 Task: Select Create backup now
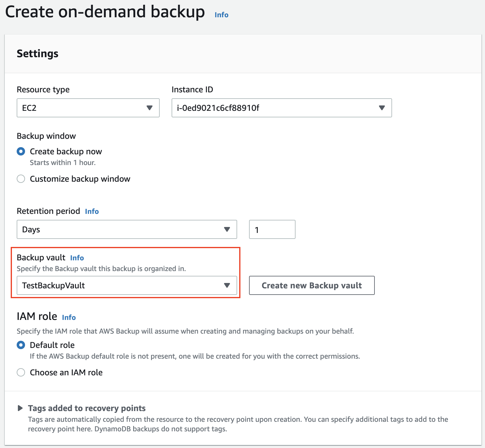click(x=21, y=151)
